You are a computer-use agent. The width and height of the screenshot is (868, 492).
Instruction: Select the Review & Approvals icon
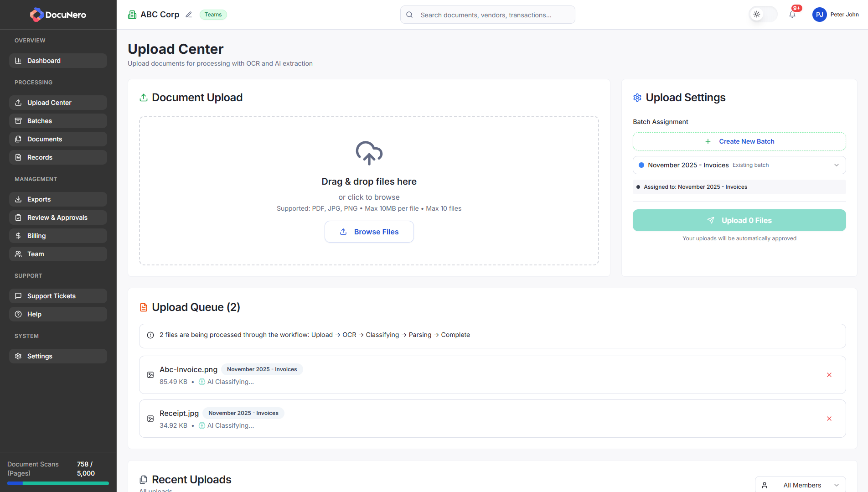click(x=18, y=218)
